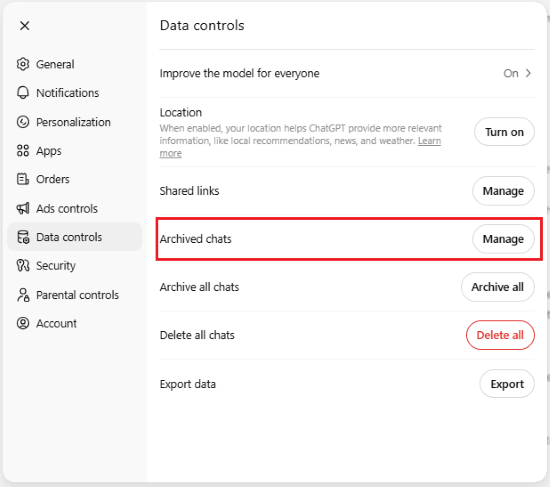Click the Improve the model for everyone label
This screenshot has width=550, height=487.
(x=240, y=73)
